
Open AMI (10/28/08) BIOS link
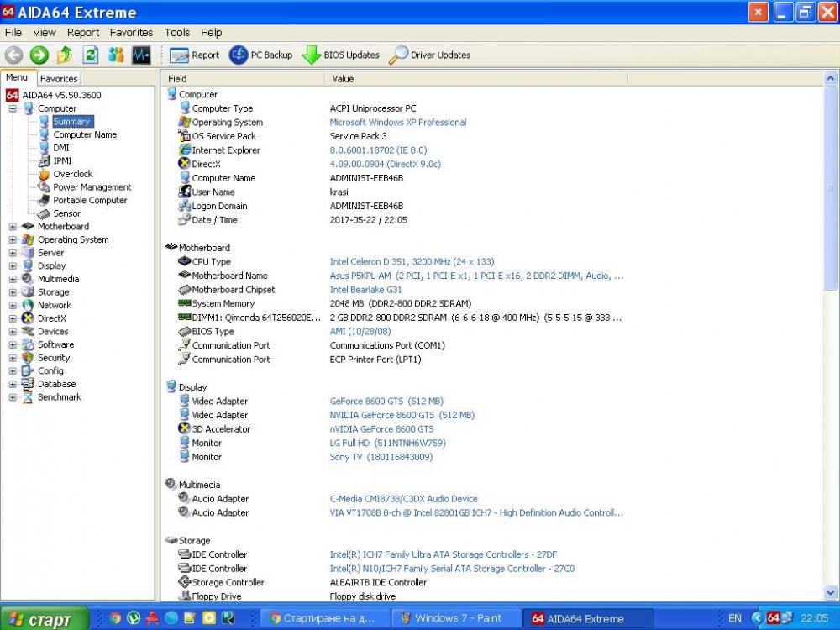coord(360,332)
